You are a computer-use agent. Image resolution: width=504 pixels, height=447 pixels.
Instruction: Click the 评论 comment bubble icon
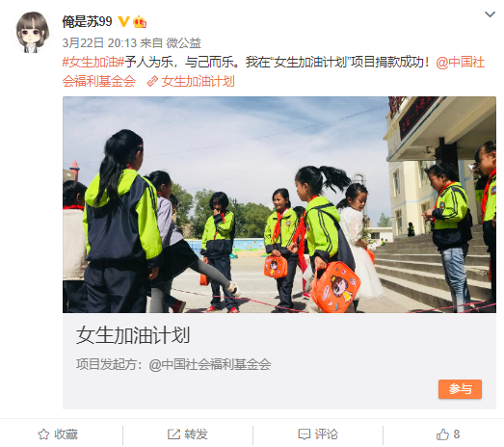click(305, 434)
